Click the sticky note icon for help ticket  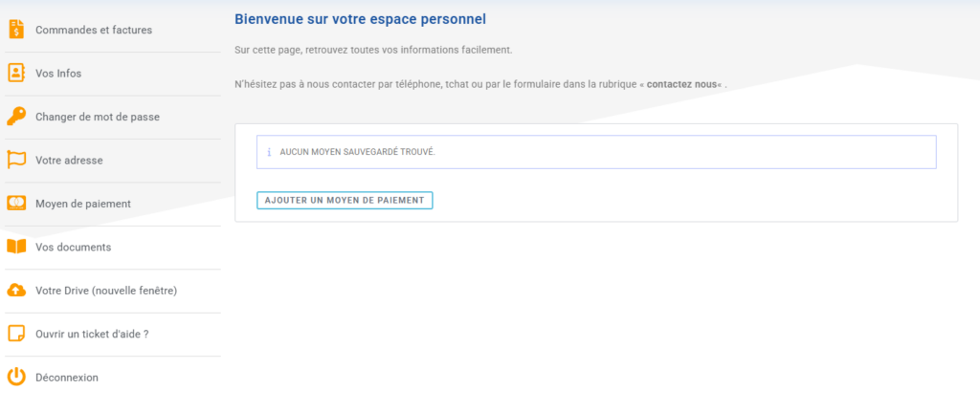(16, 334)
